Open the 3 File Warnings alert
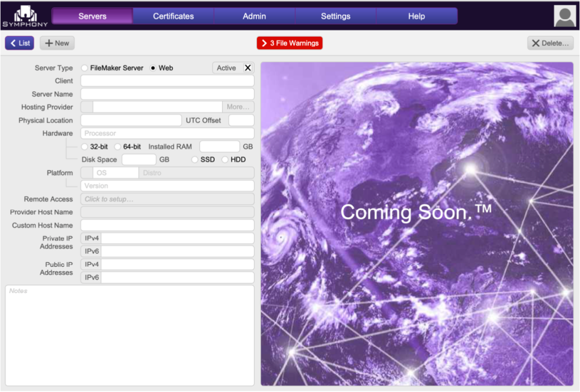This screenshot has height=392, width=580. [289, 42]
